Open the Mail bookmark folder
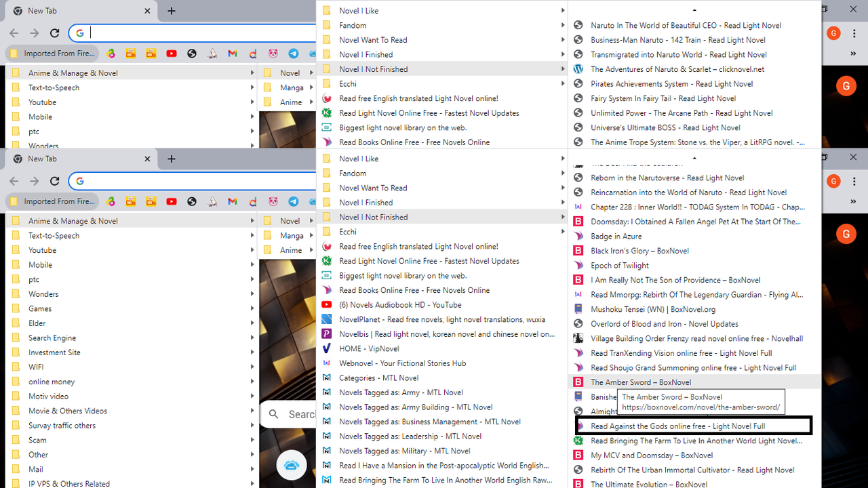This screenshot has height=488, width=868. tap(132, 469)
